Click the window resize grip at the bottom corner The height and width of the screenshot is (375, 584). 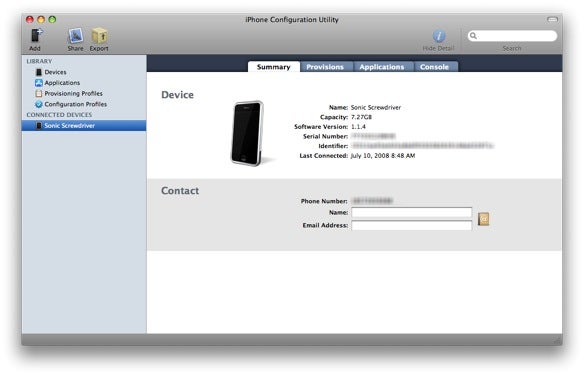click(557, 340)
